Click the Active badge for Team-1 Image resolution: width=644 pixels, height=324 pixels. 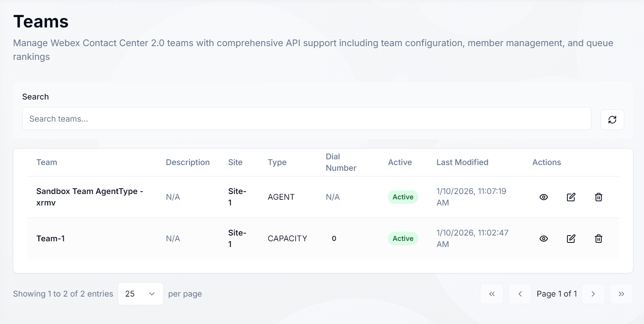(x=403, y=239)
